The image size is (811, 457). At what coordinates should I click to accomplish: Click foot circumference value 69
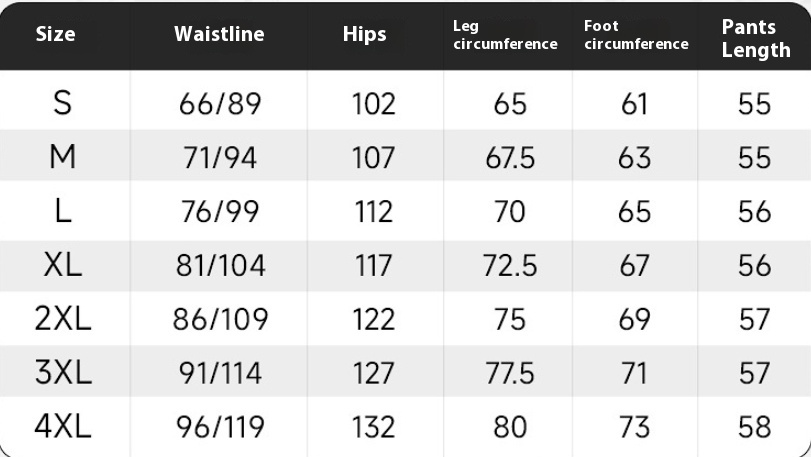pos(635,319)
